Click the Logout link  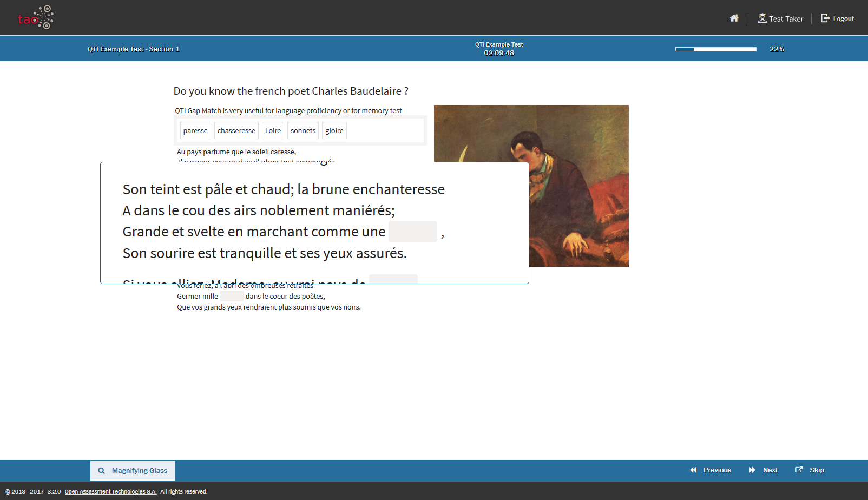point(837,18)
